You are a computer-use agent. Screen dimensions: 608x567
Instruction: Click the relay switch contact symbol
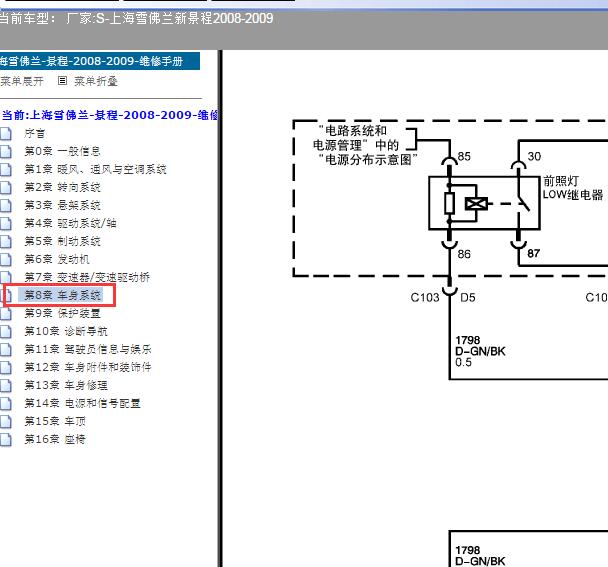(x=523, y=204)
